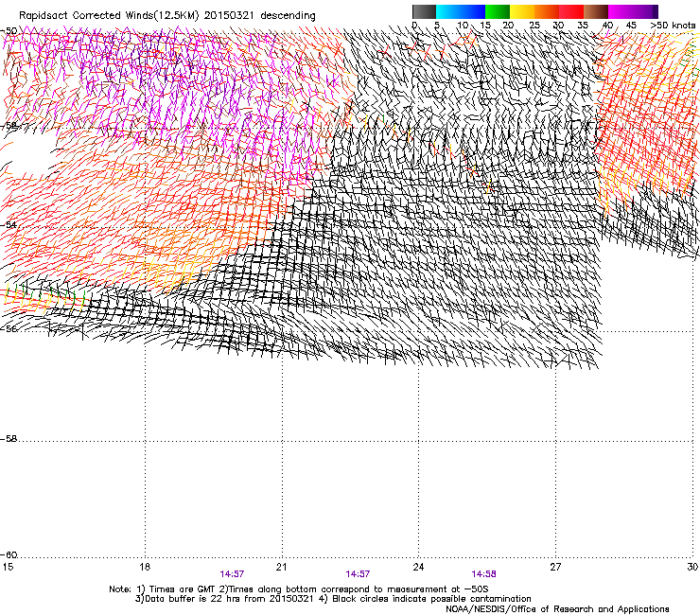Click the orange 25-30 knots legend swatch
The width and height of the screenshot is (700, 615).
(547, 11)
